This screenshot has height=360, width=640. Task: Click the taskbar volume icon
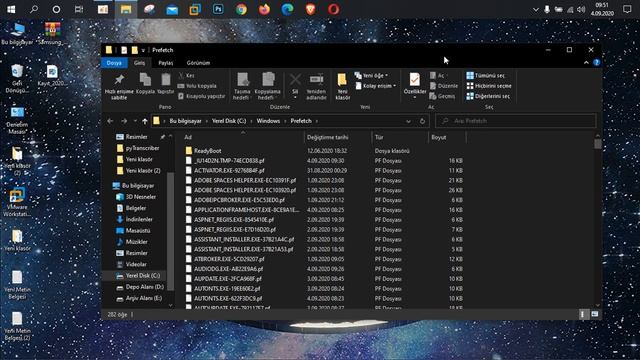(x=581, y=9)
